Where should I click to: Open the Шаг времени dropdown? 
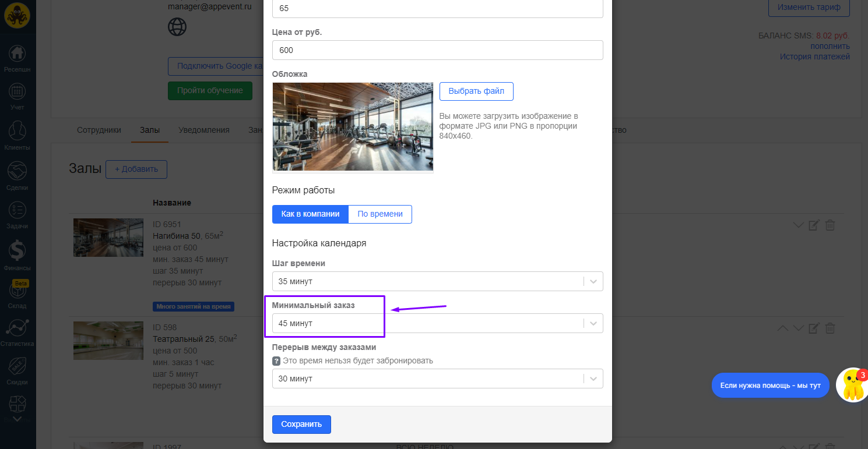(437, 281)
